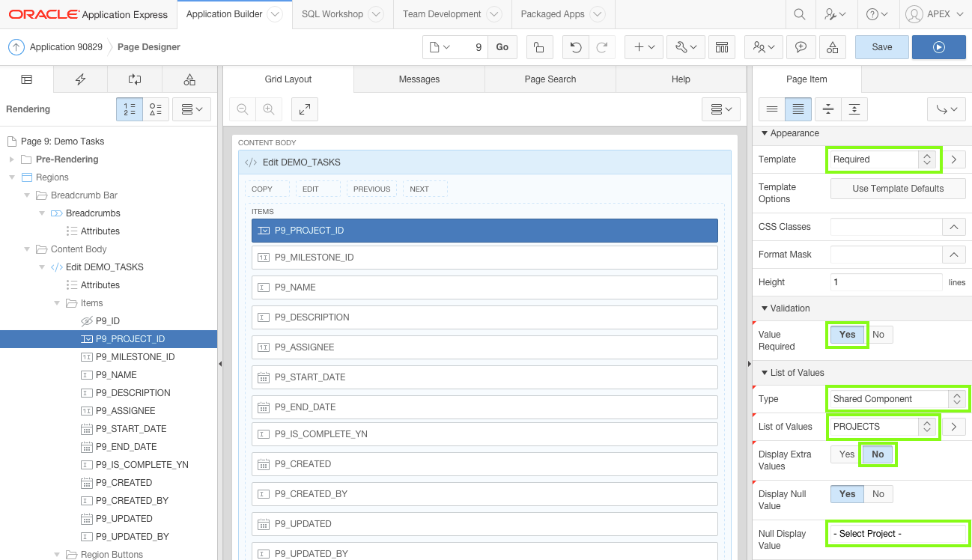Open the Shared Components panel icon
972x560 pixels.
(x=189, y=79)
